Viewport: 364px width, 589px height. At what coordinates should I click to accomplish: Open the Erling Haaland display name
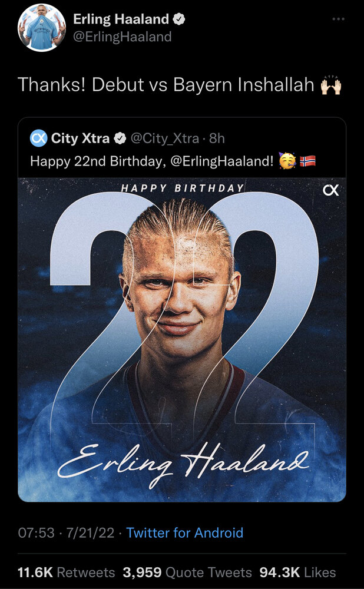click(121, 19)
